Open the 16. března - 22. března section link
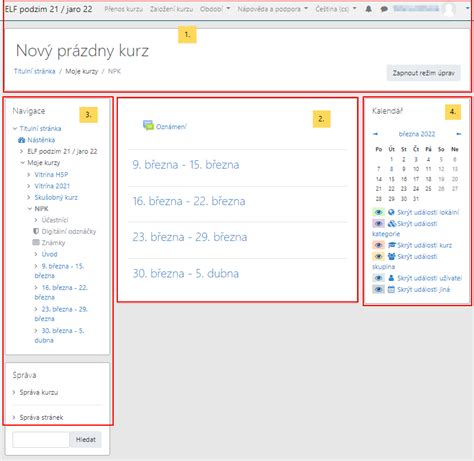474x461 pixels. pyautogui.click(x=189, y=201)
